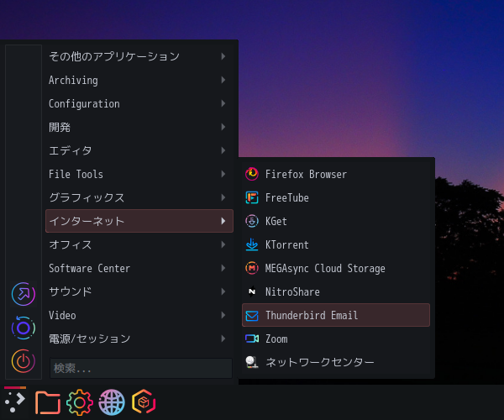
Task: Open the グラフィックス menu category
Action: (x=139, y=197)
